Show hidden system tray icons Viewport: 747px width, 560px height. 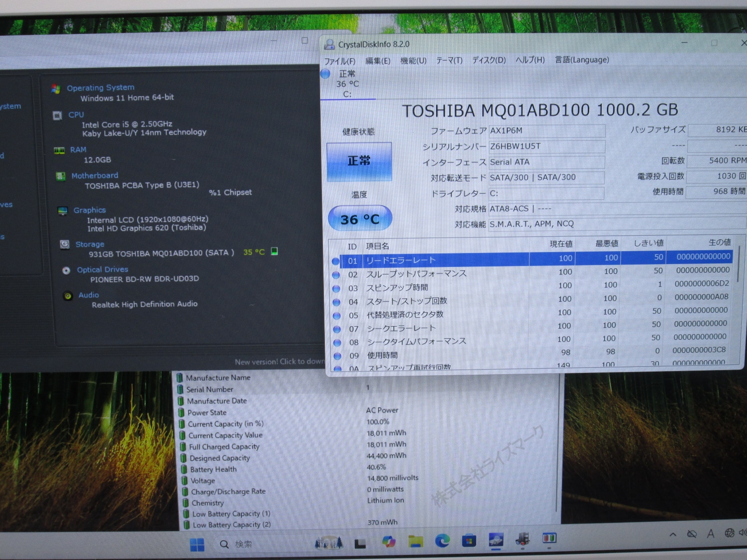tap(673, 535)
